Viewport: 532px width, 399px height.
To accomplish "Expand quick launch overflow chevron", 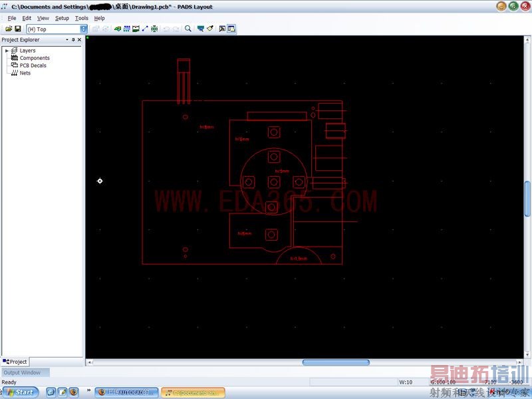I will click(x=88, y=390).
